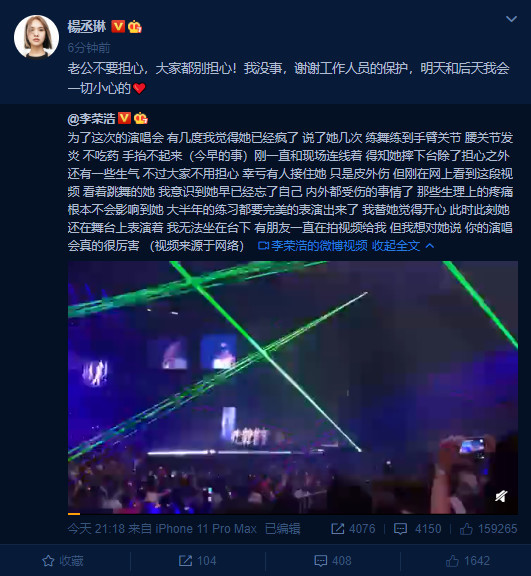
Task: Click the video progress bar
Action: pyautogui.click(x=293, y=514)
